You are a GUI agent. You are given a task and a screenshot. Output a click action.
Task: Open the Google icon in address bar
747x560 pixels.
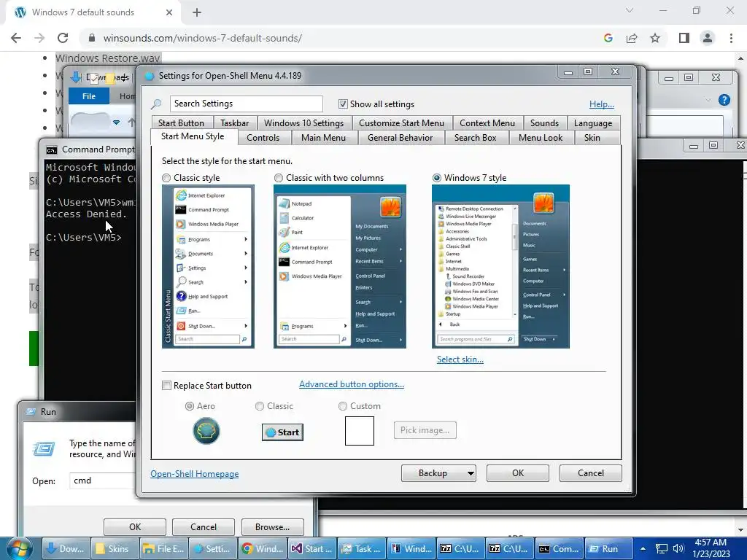tap(608, 38)
